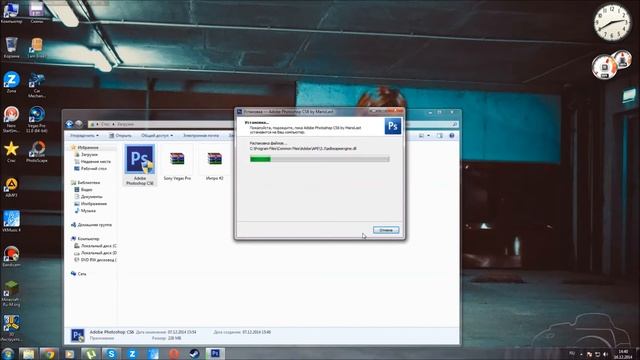Screen dimensions: 640x360
Task: Click the Car Mechanic desktop shortcut
Action: click(37, 85)
